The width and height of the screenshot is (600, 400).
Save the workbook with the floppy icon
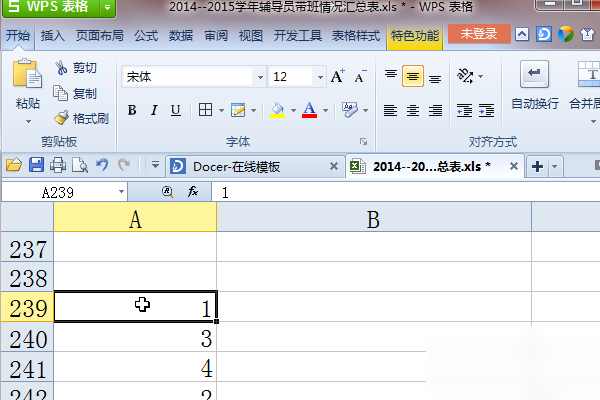pyautogui.click(x=36, y=165)
